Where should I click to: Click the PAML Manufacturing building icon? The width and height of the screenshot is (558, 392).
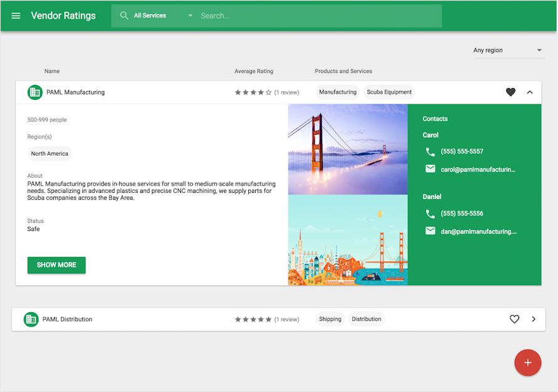(x=35, y=92)
